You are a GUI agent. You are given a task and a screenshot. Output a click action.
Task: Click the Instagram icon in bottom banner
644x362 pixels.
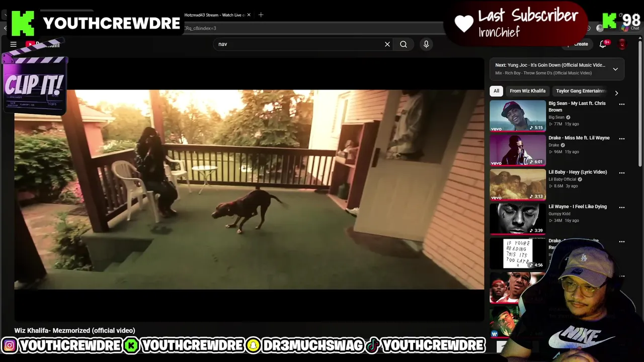(x=9, y=345)
